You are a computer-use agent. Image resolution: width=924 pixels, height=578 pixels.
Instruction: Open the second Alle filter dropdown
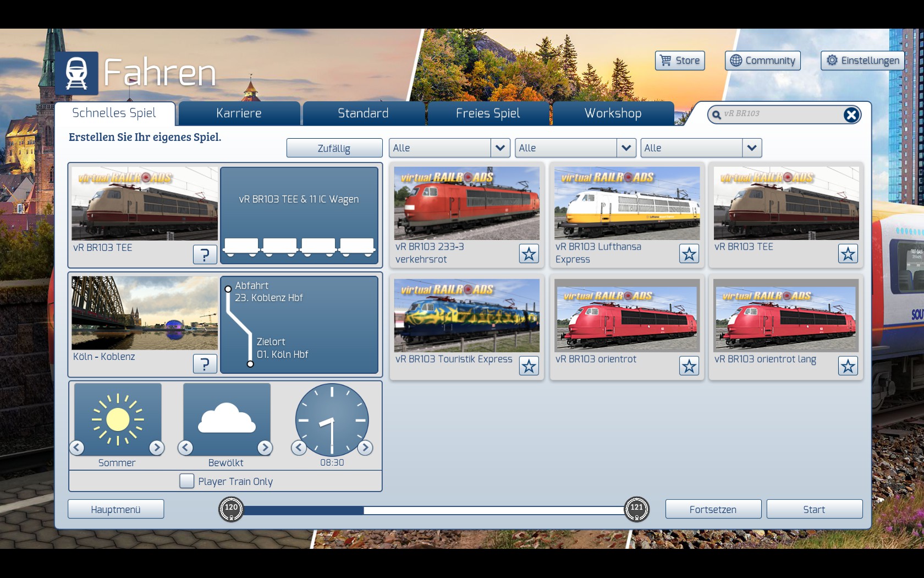pos(575,148)
